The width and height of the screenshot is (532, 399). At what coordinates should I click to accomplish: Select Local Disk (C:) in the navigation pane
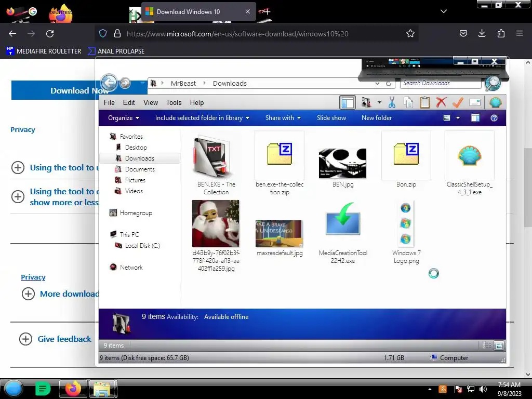coord(142,246)
